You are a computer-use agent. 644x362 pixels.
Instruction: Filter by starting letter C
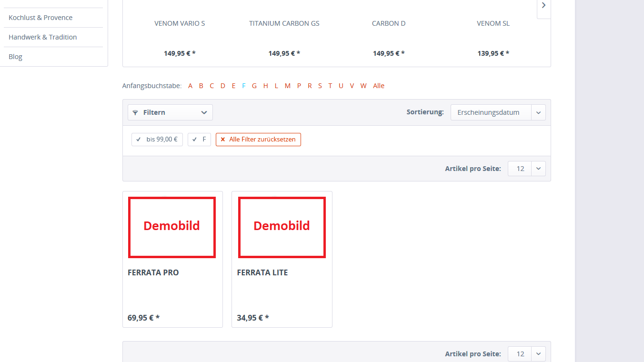211,86
